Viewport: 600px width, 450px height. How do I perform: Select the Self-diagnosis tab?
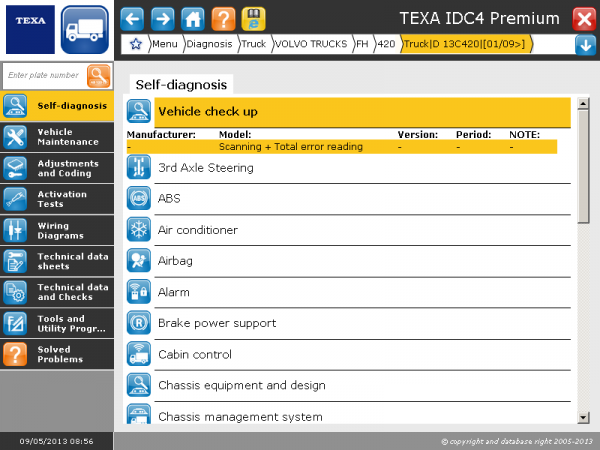click(181, 85)
